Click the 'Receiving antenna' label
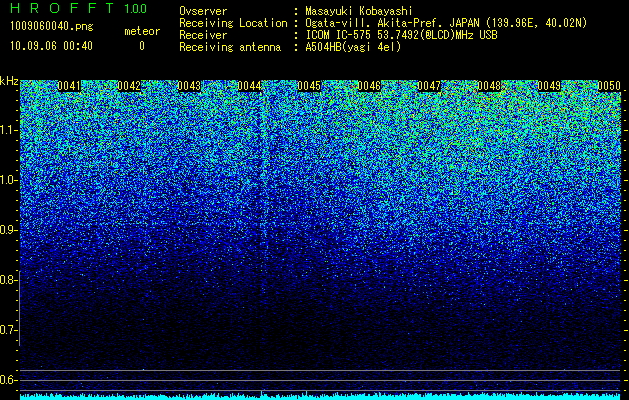 230,47
